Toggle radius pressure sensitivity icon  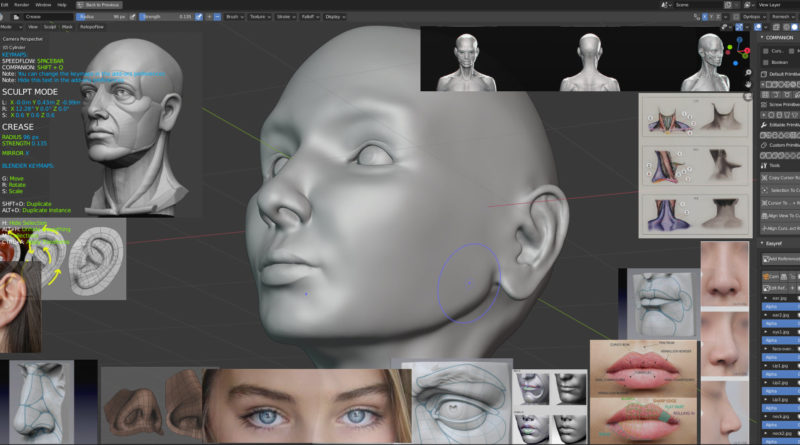pyautogui.click(x=133, y=17)
